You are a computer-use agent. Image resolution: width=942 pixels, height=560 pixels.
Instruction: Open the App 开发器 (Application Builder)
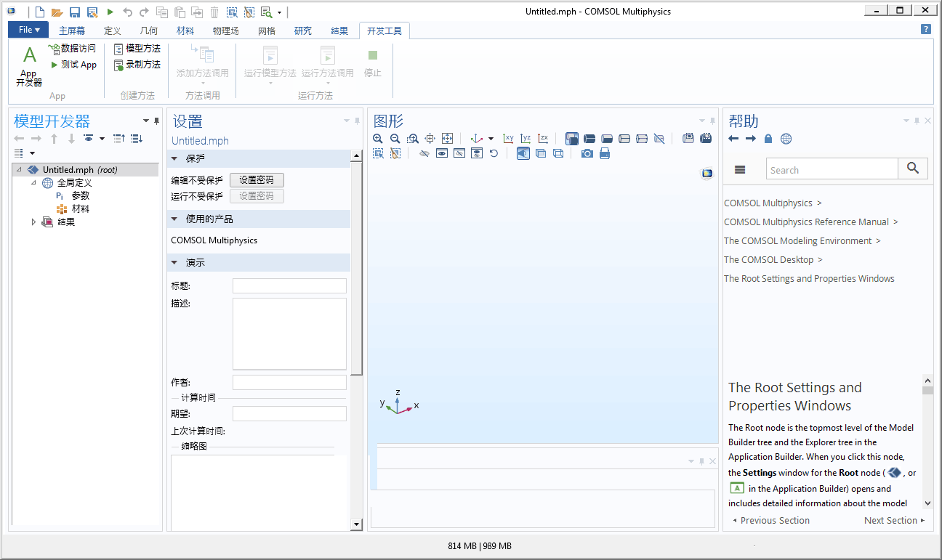[28, 65]
